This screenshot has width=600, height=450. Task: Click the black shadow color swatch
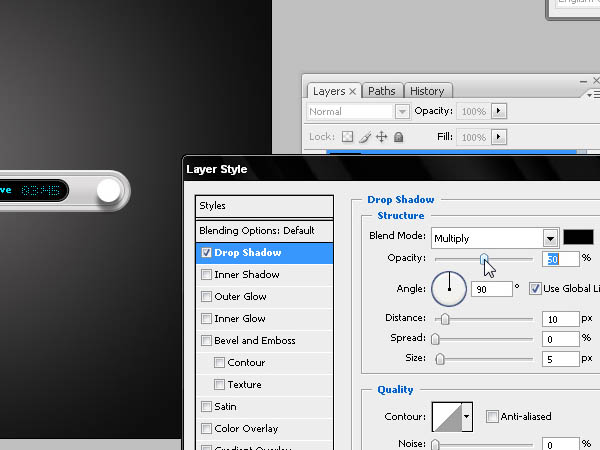(x=578, y=237)
